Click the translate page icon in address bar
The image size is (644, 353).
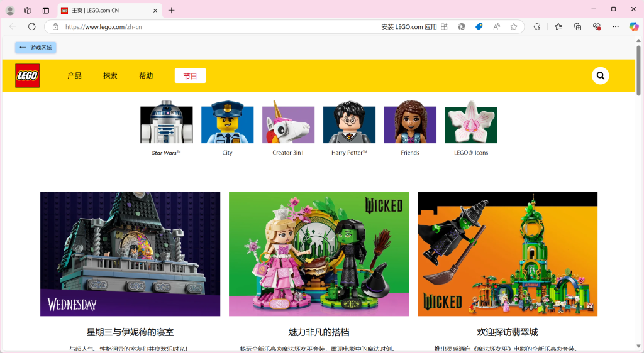[x=461, y=26]
